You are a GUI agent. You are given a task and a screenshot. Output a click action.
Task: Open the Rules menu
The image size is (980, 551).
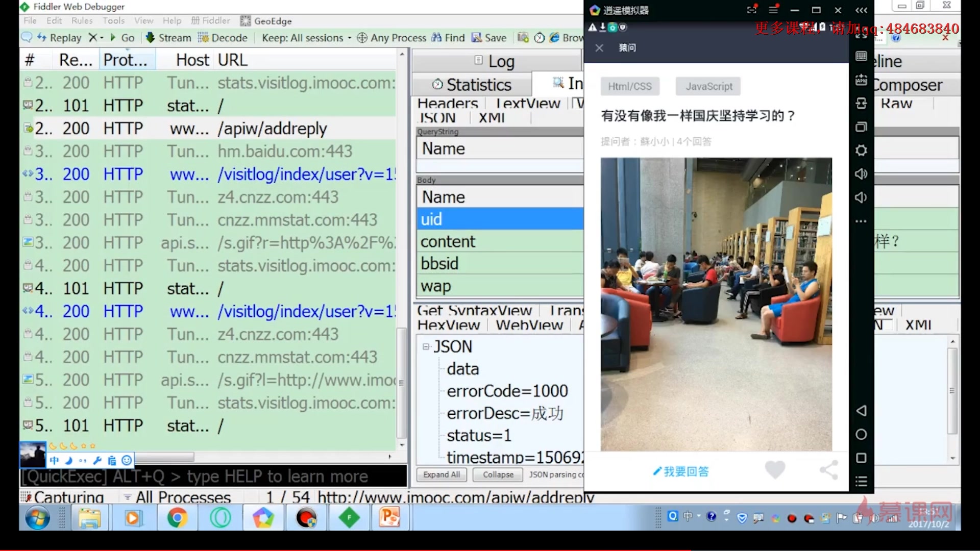tap(82, 20)
